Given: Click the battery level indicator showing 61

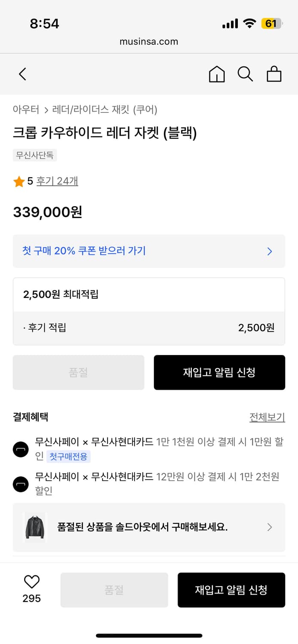Looking at the screenshot, I should coord(272,24).
